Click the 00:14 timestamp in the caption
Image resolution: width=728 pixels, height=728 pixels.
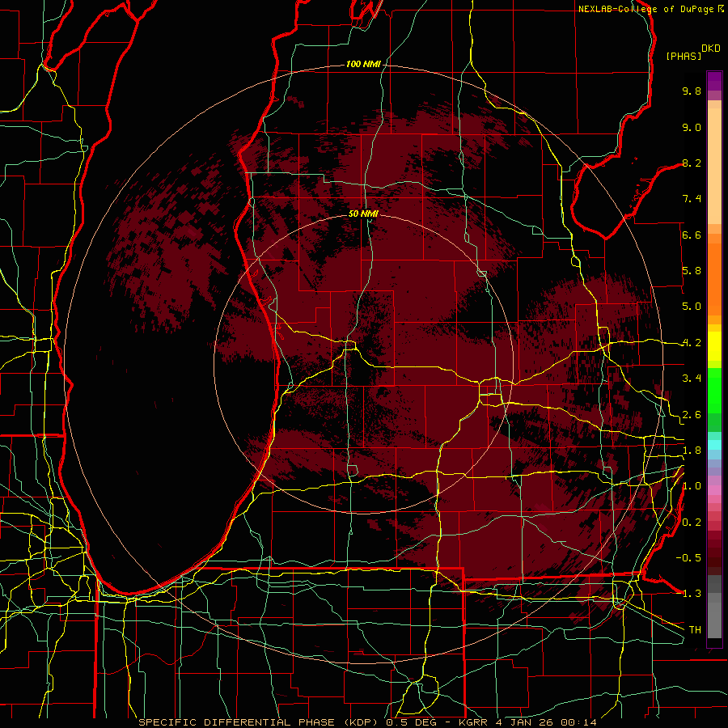point(578,722)
